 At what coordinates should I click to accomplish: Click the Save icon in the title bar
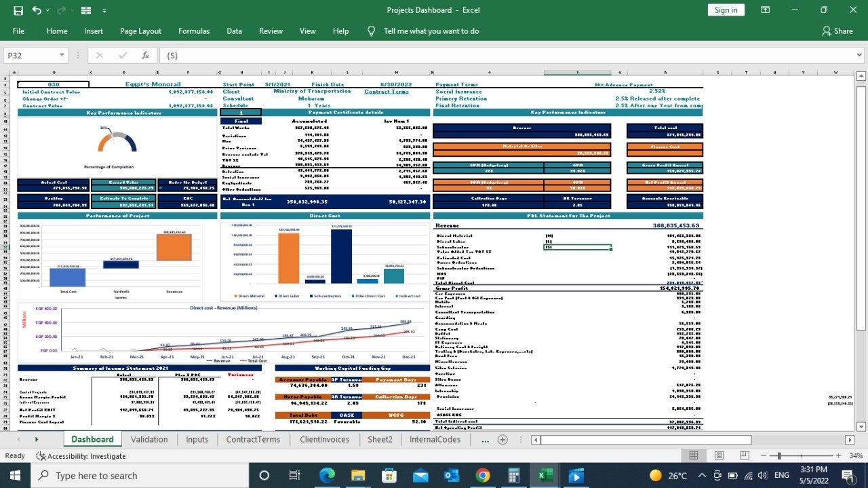pyautogui.click(x=18, y=10)
